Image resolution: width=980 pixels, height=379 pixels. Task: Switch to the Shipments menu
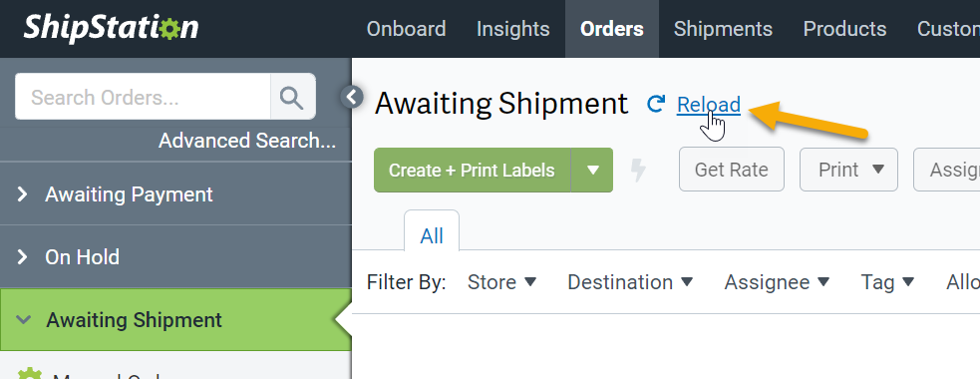[x=723, y=29]
